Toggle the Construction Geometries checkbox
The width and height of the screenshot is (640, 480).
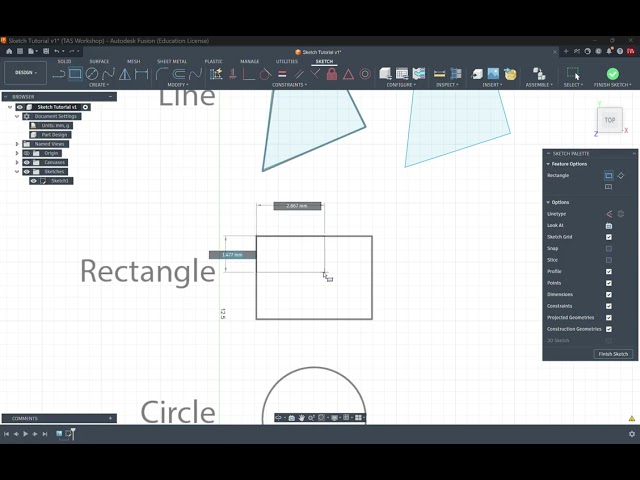609,329
